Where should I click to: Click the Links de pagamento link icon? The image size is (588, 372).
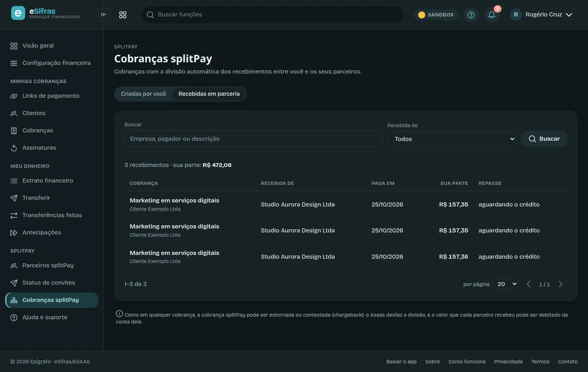click(x=14, y=96)
